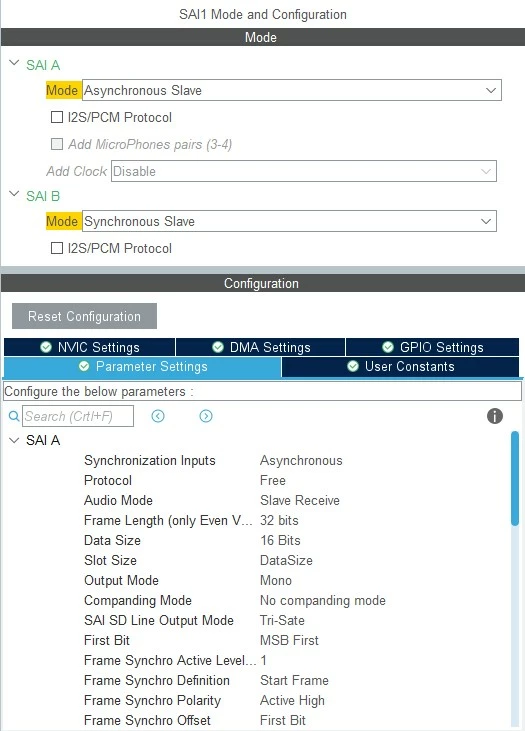Viewport: 525px width, 731px height.
Task: Click the info icon in parameter panel
Action: 495,416
